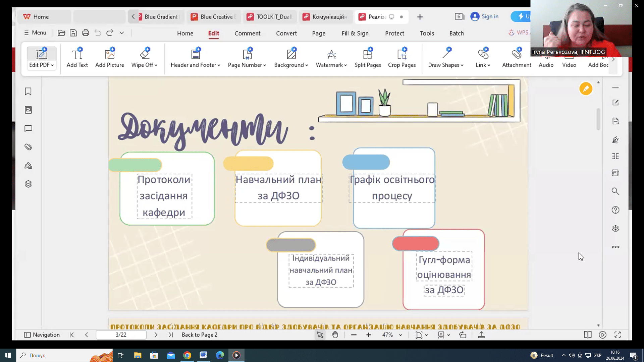Select the Split Pages tool
The height and width of the screenshot is (362, 644).
pyautogui.click(x=368, y=58)
